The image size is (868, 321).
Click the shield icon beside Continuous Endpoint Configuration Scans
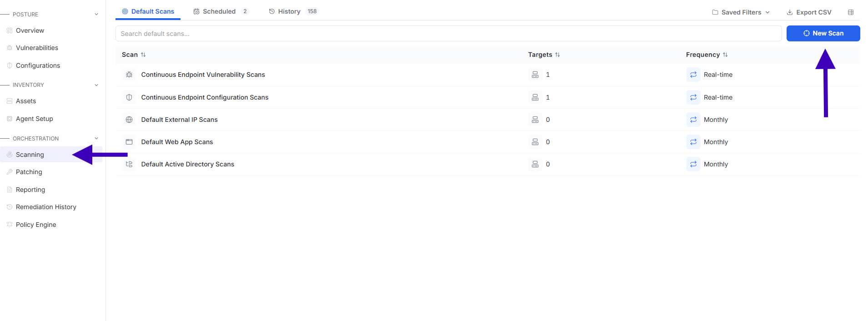point(129,97)
